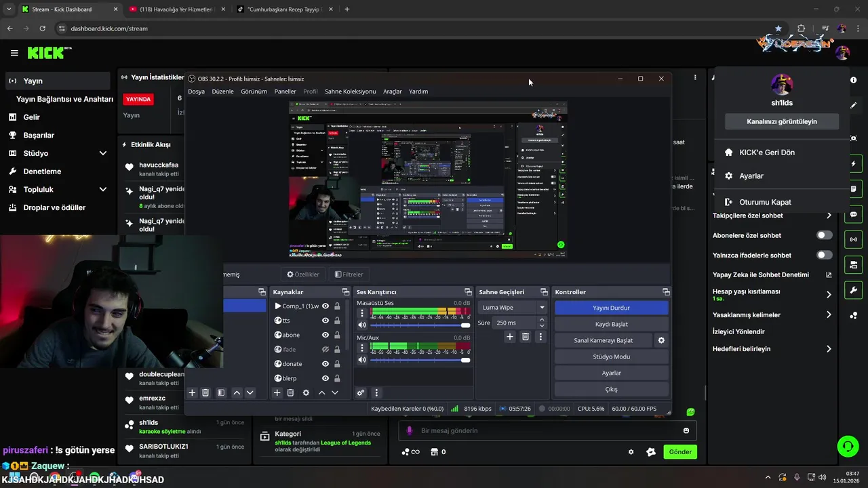Toggle Abonelere özel sohbet switch
The width and height of the screenshot is (868, 488).
coord(825,235)
